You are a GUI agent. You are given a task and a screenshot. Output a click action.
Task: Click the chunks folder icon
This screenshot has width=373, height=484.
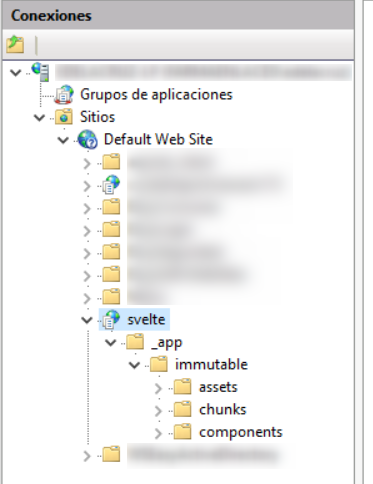pyautogui.click(x=183, y=409)
